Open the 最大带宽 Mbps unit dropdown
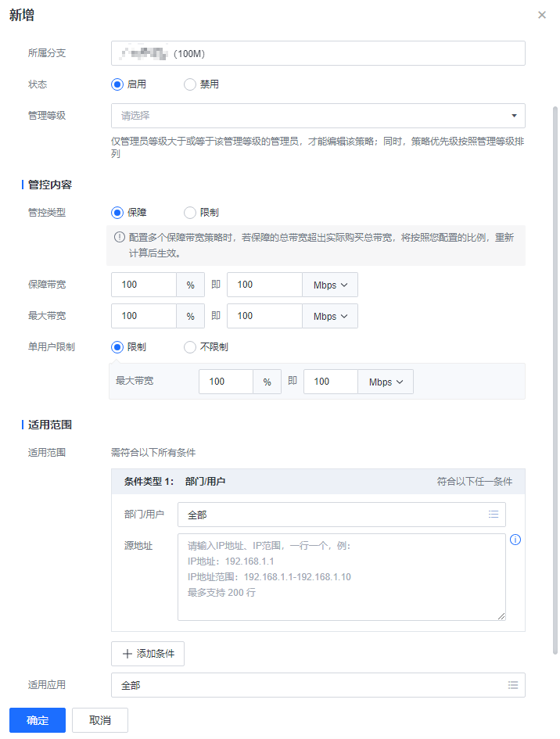The height and width of the screenshot is (739, 560). [x=330, y=316]
